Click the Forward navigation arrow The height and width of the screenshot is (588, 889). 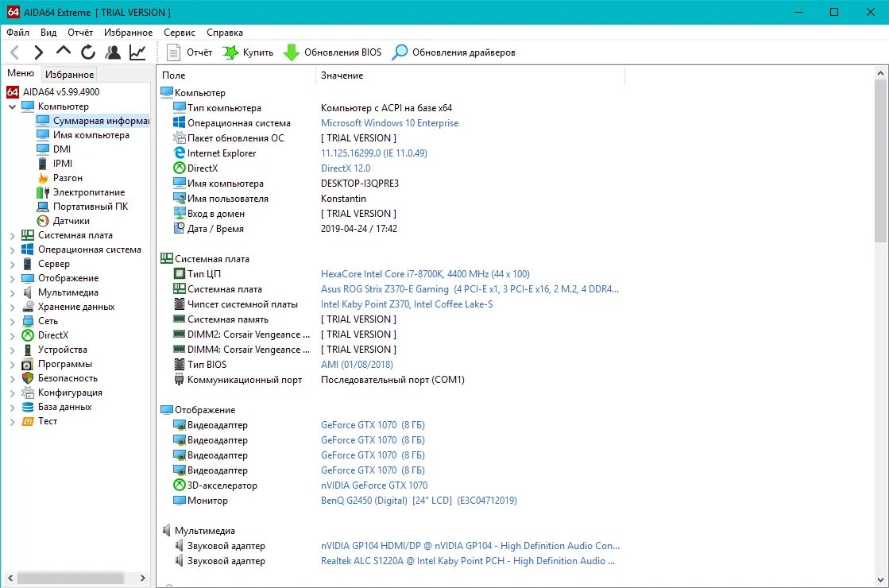click(38, 52)
